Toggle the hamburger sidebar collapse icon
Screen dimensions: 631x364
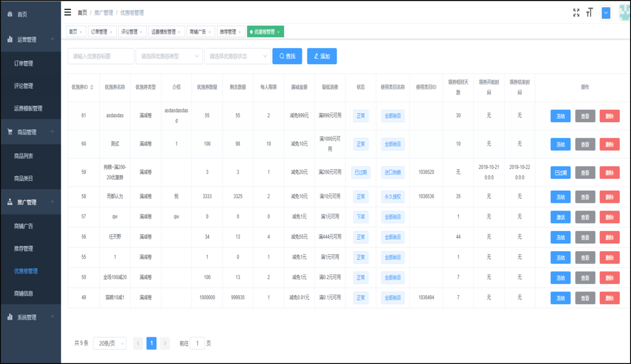coord(68,12)
